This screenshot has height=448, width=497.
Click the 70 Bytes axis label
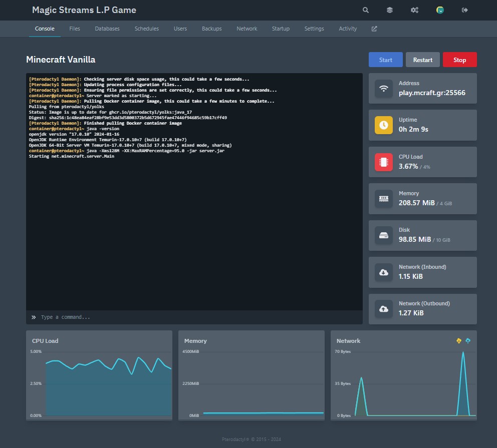(x=343, y=351)
